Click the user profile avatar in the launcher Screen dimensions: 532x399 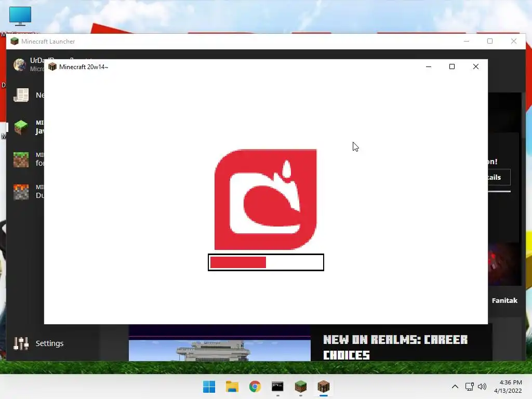pos(20,64)
